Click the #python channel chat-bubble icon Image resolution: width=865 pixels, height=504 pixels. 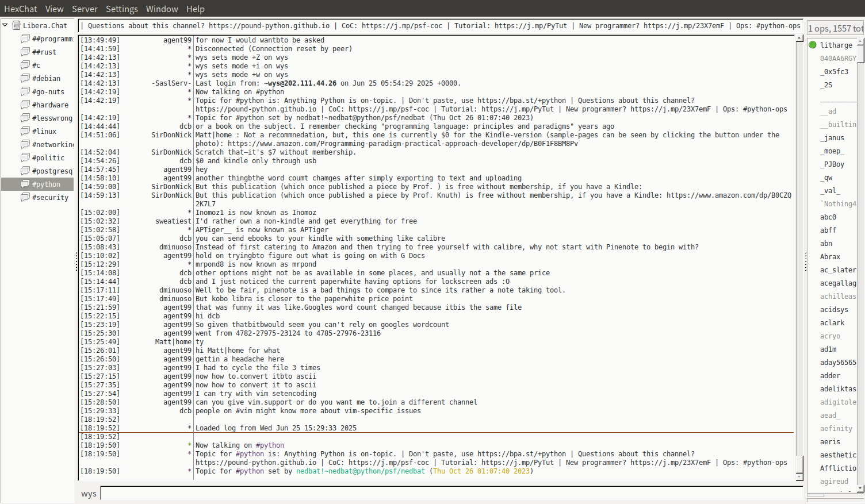[25, 184]
